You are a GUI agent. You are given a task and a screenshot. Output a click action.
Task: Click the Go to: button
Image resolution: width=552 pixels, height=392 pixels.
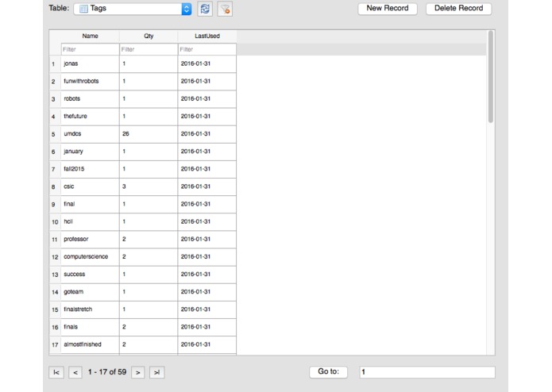click(x=329, y=372)
